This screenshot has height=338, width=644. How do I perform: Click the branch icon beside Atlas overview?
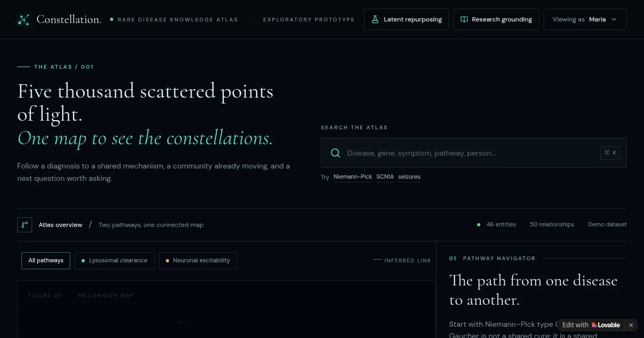[25, 225]
